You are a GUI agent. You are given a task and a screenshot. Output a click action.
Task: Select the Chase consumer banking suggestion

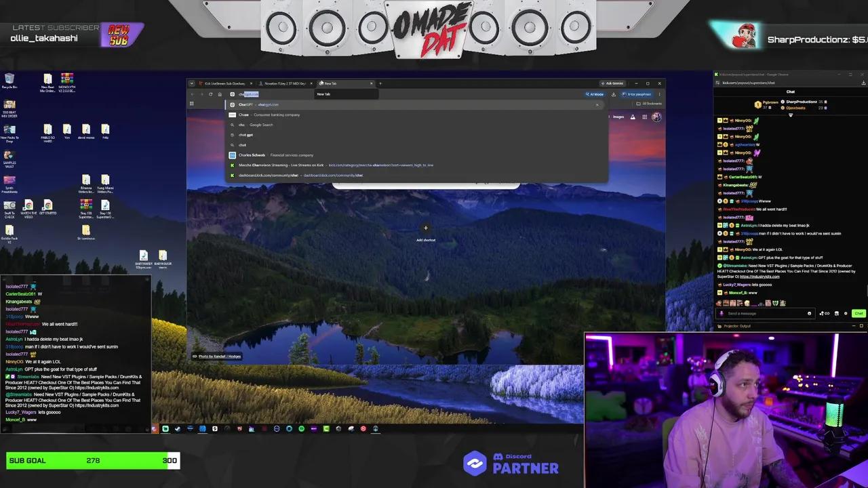tap(415, 115)
